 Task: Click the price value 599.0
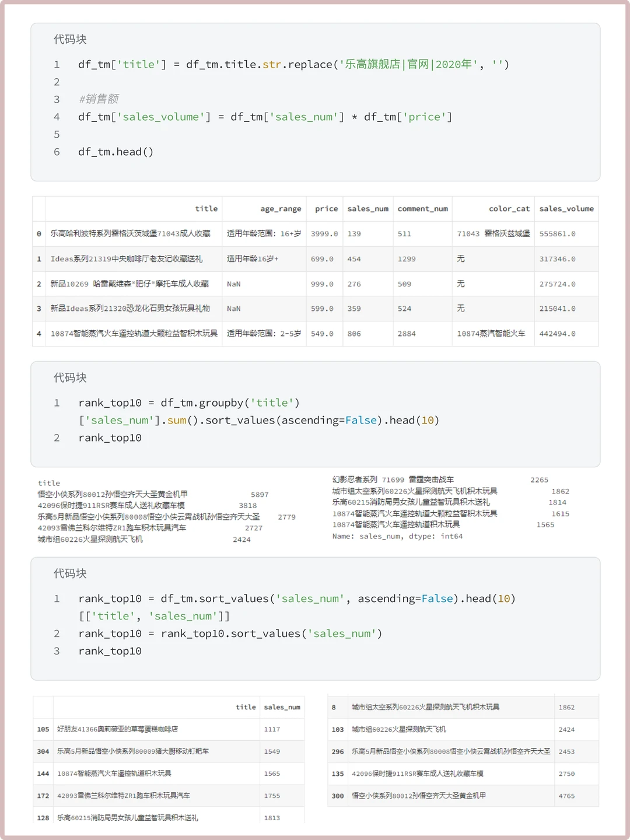[x=322, y=309]
